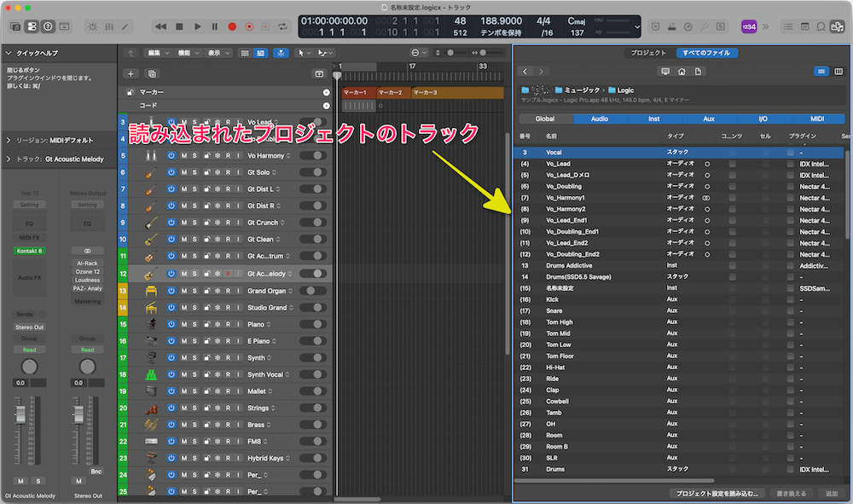
Task: Click the Gt Acoustic Melody pan knob
Action: coord(29,367)
